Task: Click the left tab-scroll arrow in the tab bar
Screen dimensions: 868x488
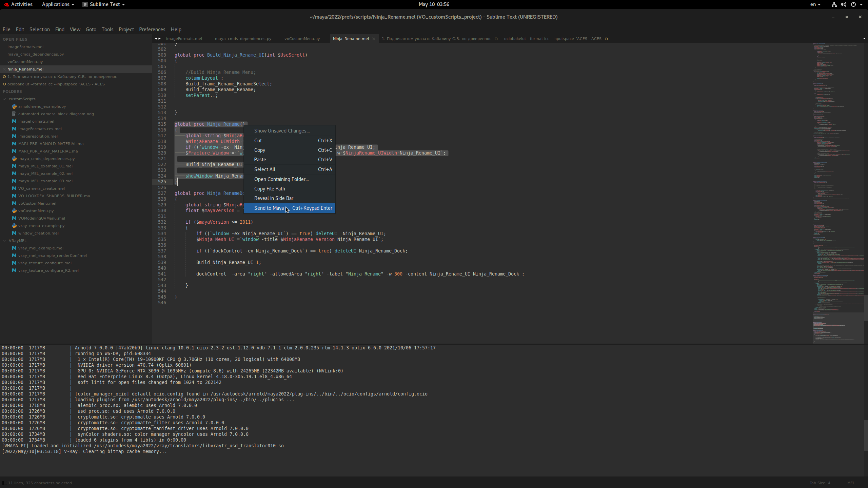Action: pos(155,39)
